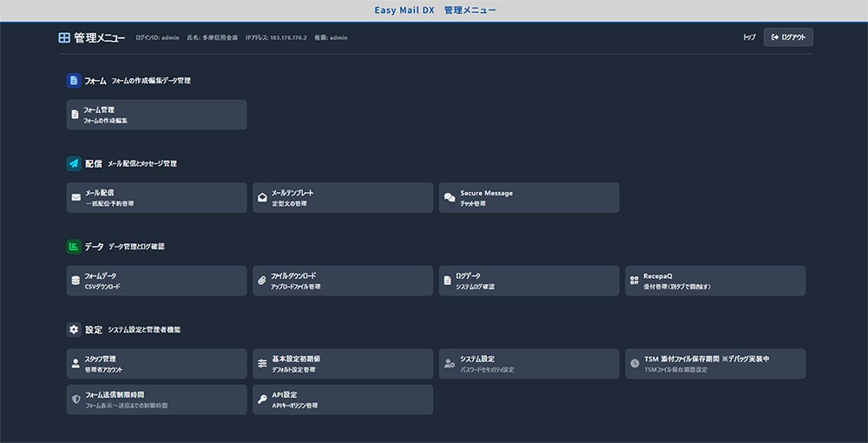868x443 pixels.
Task: Open the メールテンプレート menu card
Action: coord(342,198)
